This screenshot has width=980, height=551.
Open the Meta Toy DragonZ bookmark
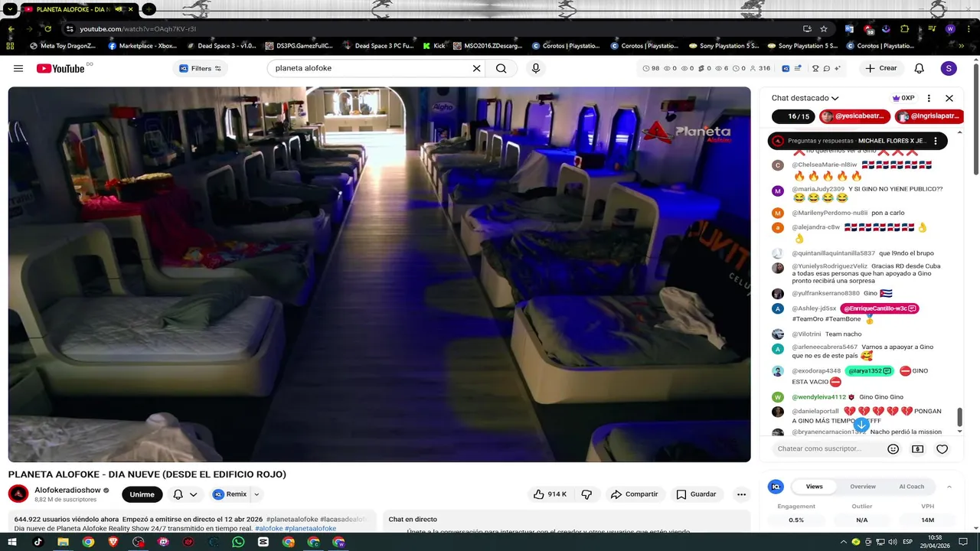point(63,46)
